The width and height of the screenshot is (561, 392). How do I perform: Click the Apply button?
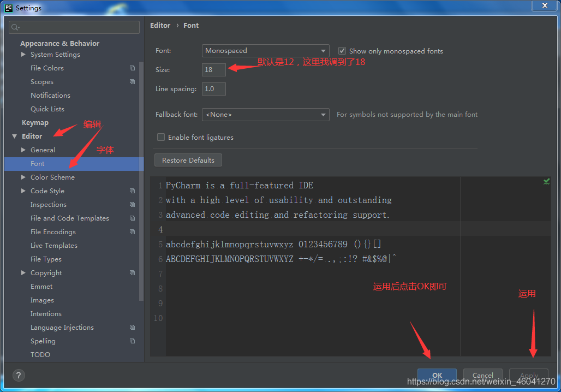(x=528, y=375)
